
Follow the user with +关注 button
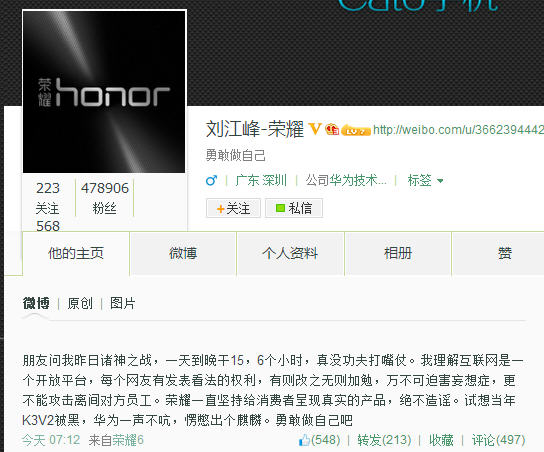233,208
